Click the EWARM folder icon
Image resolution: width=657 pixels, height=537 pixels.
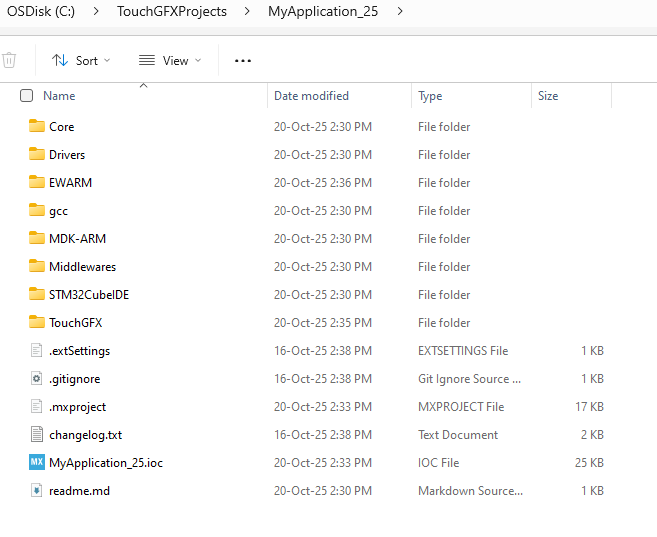pyautogui.click(x=37, y=182)
